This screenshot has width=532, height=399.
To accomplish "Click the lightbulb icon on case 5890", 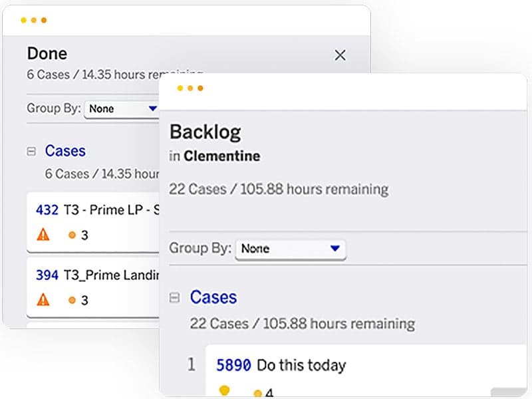I will coord(224,390).
